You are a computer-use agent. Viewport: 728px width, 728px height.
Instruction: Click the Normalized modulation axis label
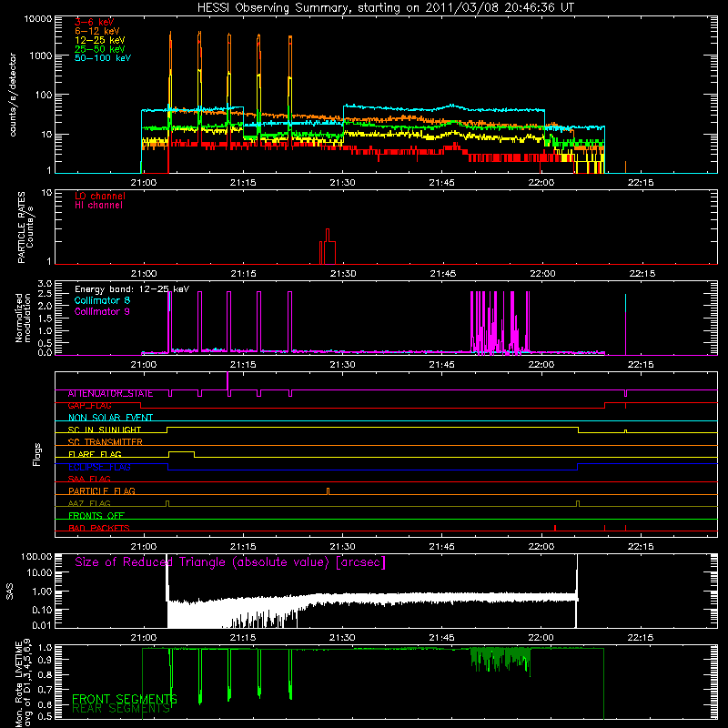tap(24, 318)
